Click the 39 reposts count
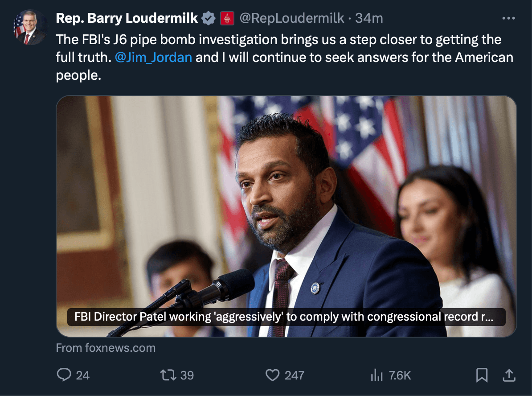 click(187, 375)
